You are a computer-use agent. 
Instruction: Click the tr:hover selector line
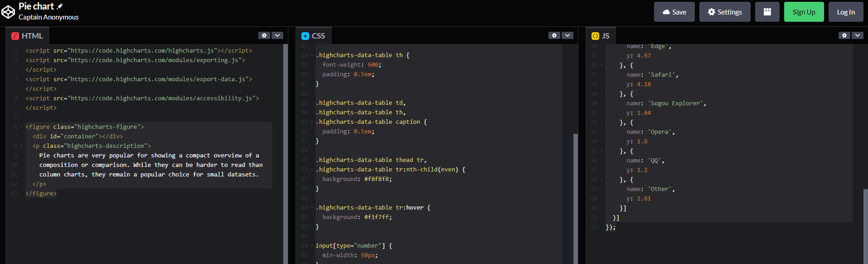[x=373, y=208]
